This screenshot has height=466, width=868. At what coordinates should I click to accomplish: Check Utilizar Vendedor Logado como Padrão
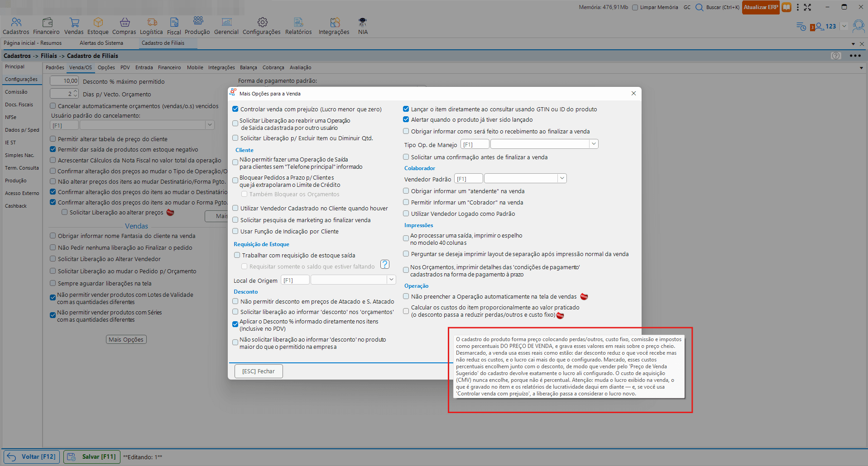[x=406, y=214]
